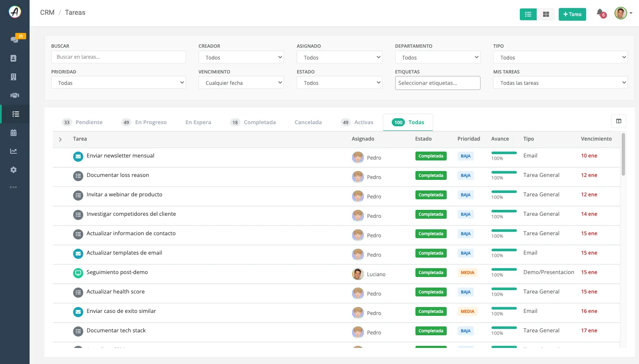Open the Creador dropdown
Screen dimensions: 639x364
[241, 57]
